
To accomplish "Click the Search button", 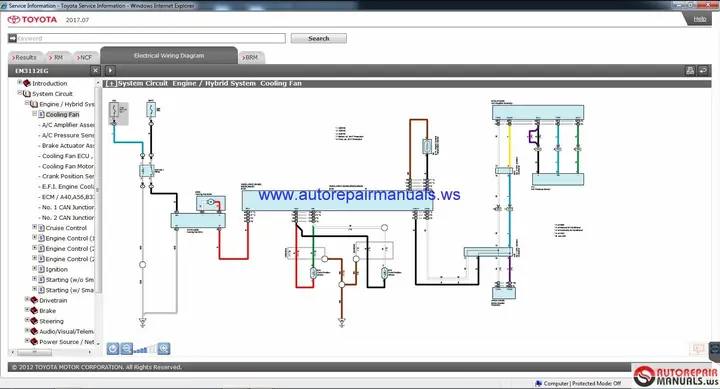I will tap(319, 39).
